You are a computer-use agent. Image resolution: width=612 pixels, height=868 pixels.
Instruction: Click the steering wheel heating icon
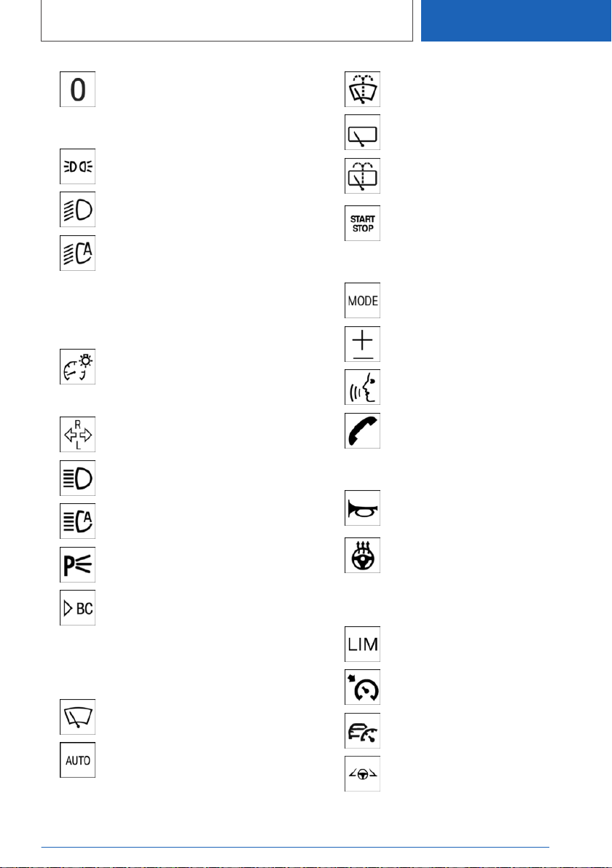pyautogui.click(x=362, y=555)
